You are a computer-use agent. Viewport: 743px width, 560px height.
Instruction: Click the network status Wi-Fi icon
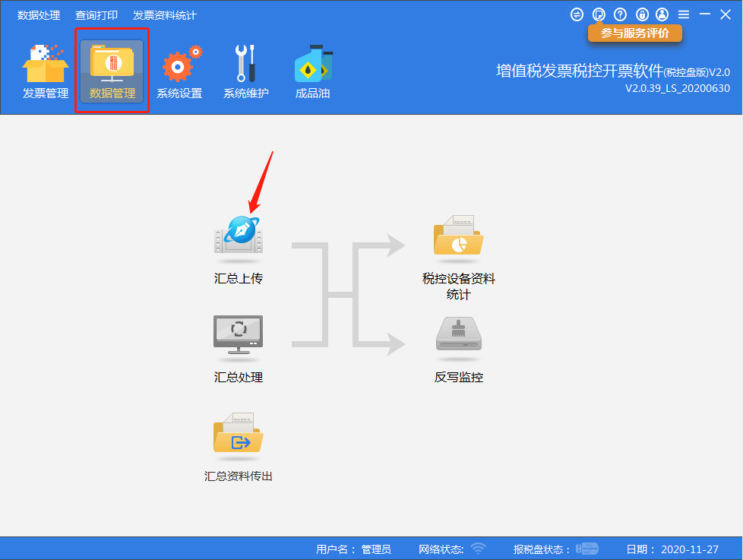coord(479,549)
